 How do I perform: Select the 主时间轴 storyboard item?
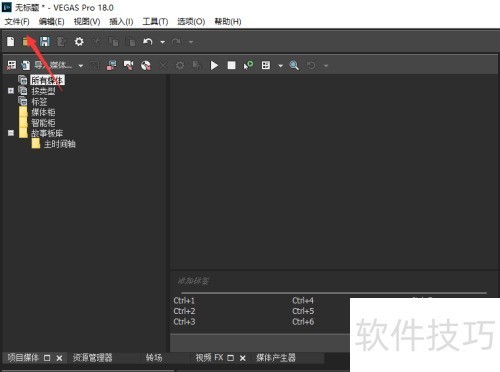coord(60,144)
